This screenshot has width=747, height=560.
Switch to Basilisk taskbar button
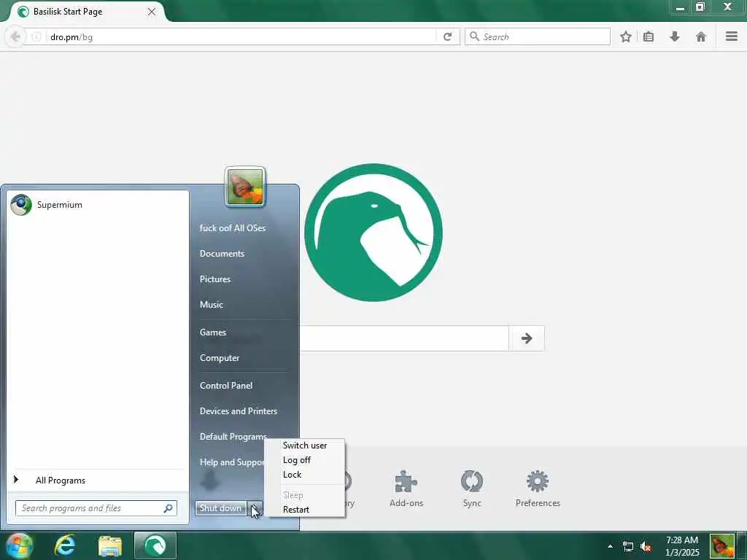click(155, 545)
